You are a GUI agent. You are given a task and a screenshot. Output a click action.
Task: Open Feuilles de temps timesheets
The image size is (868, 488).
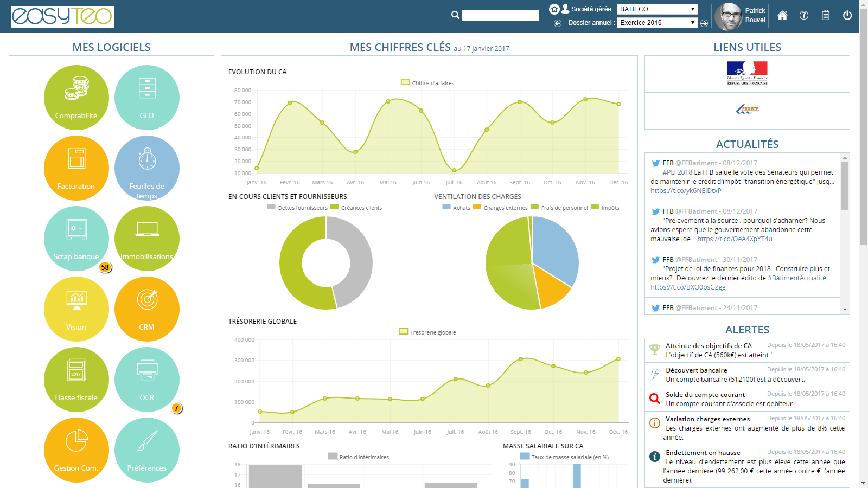146,168
